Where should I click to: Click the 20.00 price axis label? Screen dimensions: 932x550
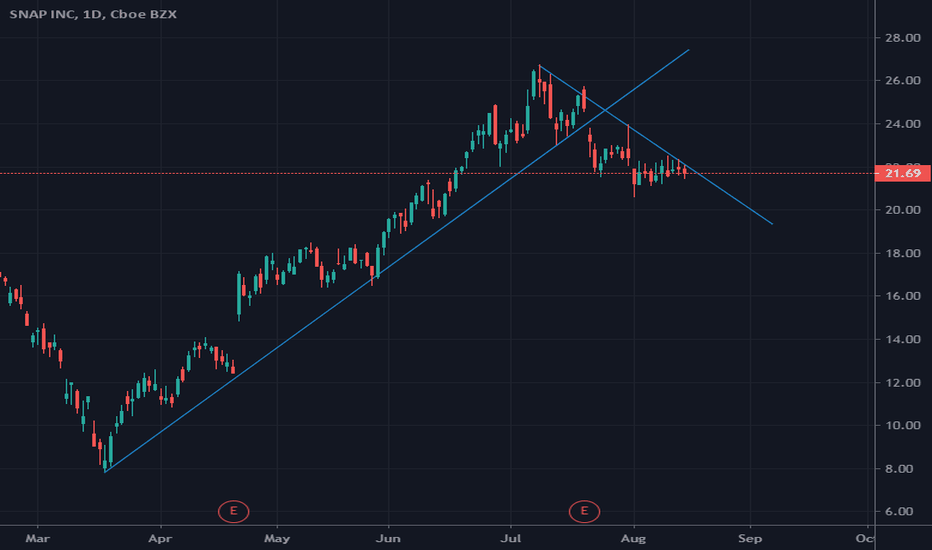[902, 210]
